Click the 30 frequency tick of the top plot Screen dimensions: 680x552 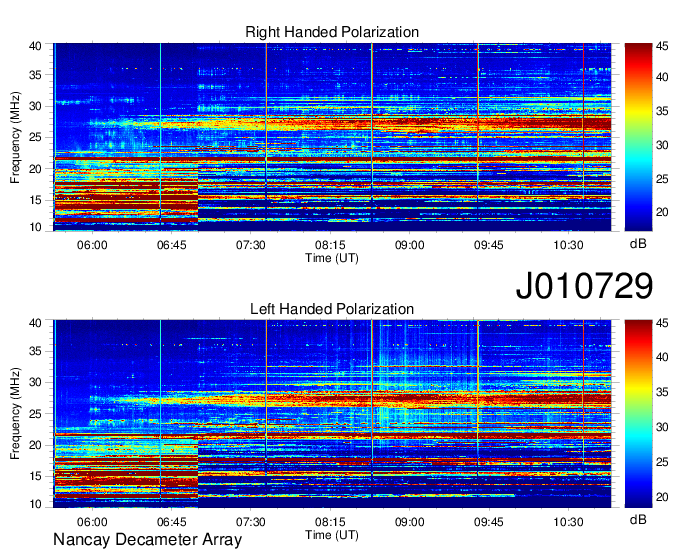click(36, 106)
